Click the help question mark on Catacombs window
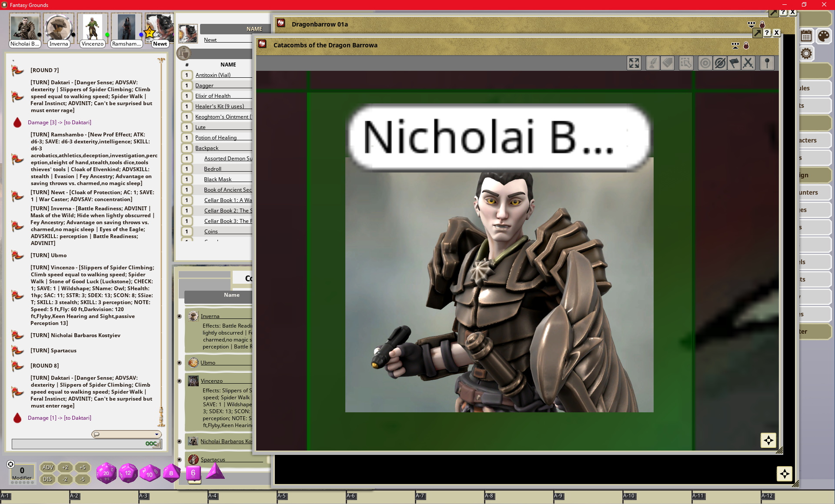This screenshot has width=835, height=504. click(x=767, y=33)
